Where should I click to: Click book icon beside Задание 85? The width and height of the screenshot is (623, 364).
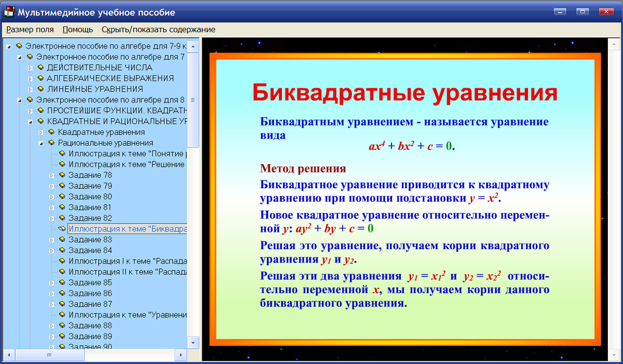click(x=62, y=283)
